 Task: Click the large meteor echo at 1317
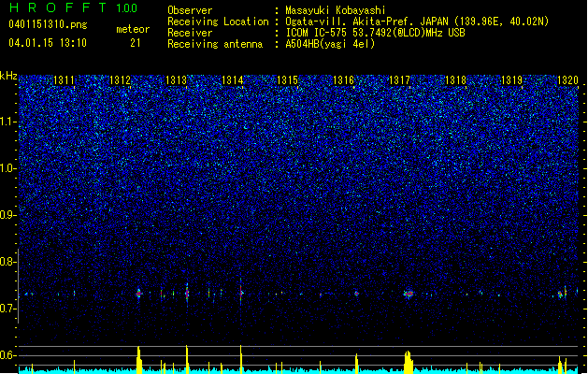coord(409,294)
